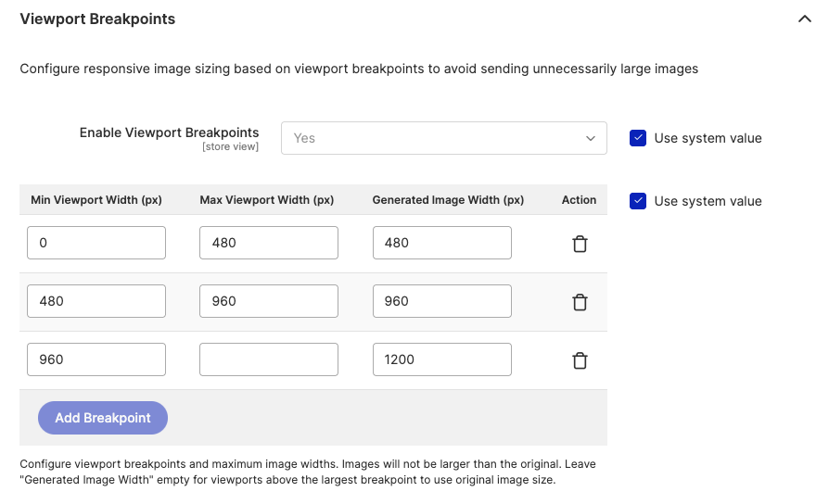Delete the 960 minimum breakpoint row
Viewport: 829px width, 504px height.
580,360
